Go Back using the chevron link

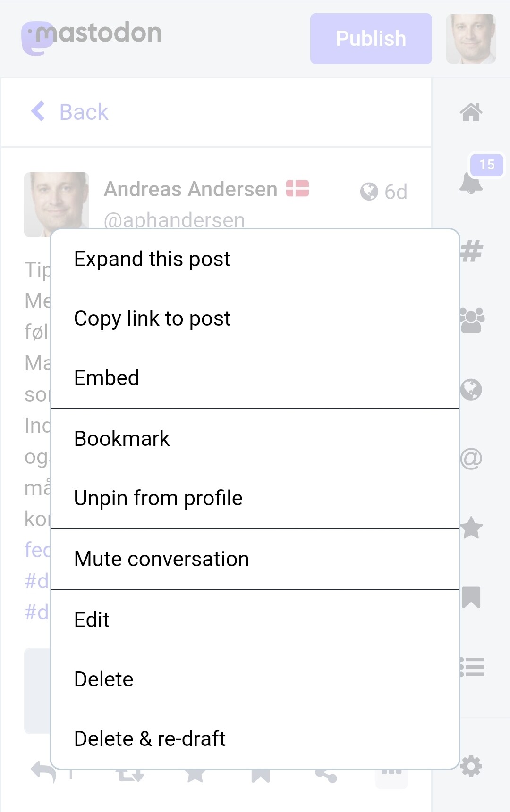click(70, 112)
